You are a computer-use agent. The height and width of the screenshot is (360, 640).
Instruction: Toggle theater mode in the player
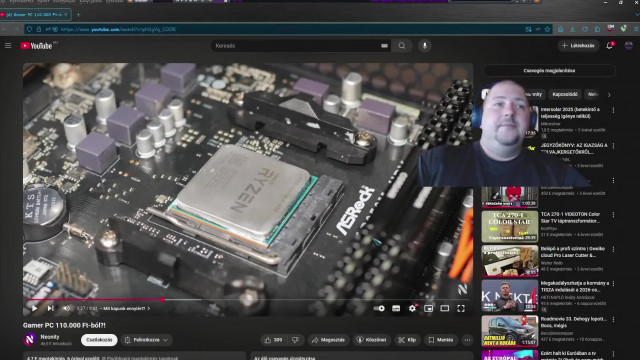[x=444, y=308]
